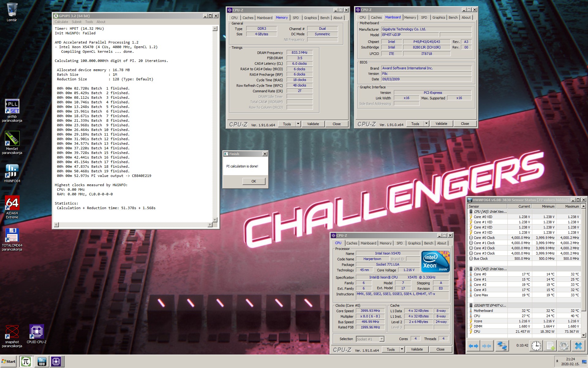Click Tools button in CPU-Z CPU window

point(390,349)
